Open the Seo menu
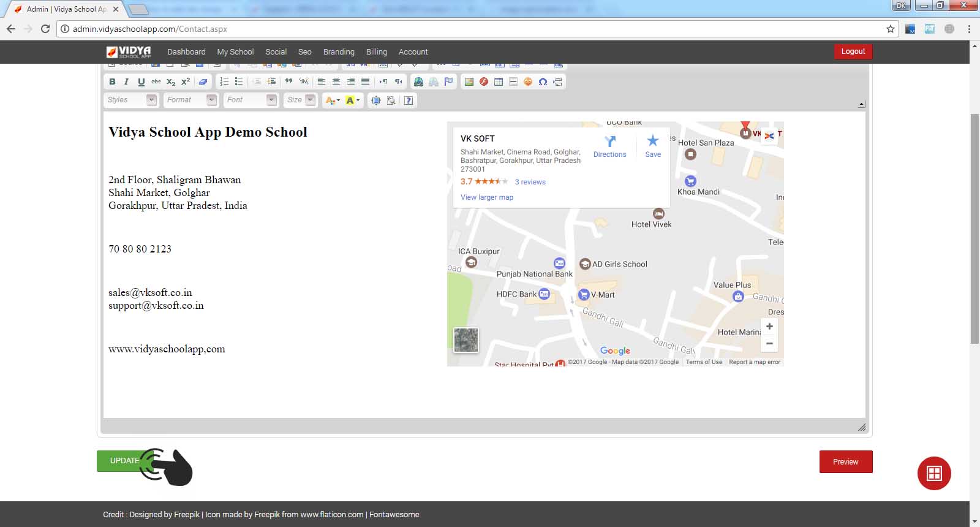This screenshot has height=527, width=980. tap(305, 52)
